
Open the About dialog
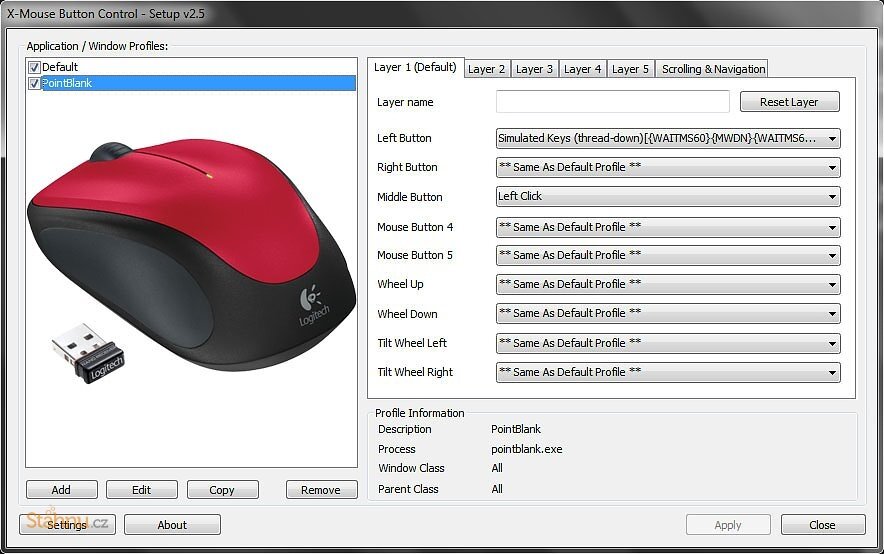pos(172,525)
